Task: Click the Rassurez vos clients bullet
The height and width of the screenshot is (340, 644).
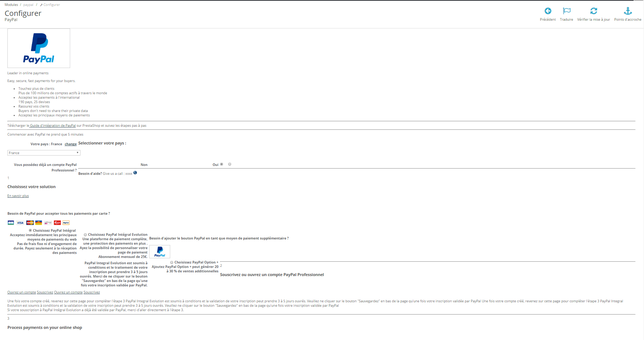Action: (34, 106)
